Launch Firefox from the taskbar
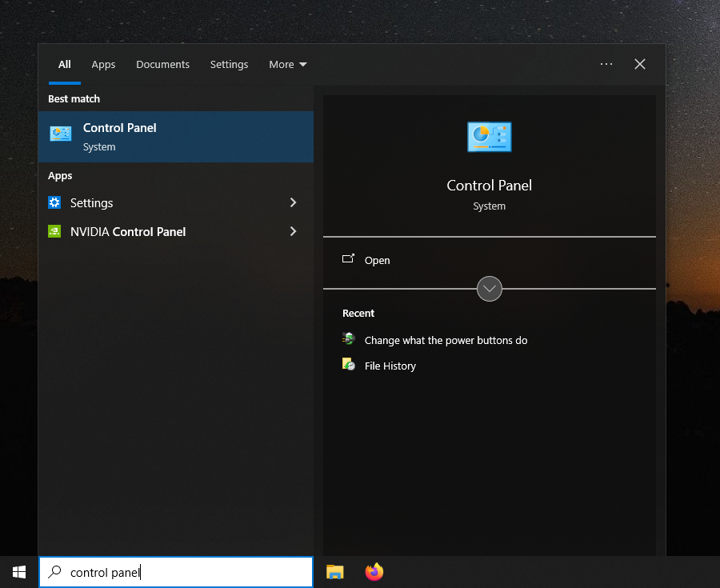The image size is (720, 588). pos(374,572)
